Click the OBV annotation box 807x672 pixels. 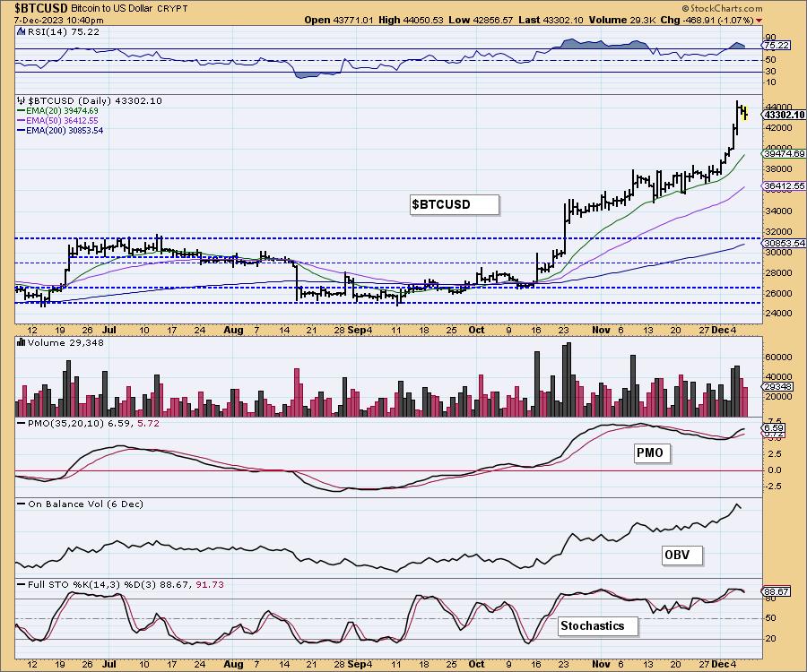click(682, 556)
